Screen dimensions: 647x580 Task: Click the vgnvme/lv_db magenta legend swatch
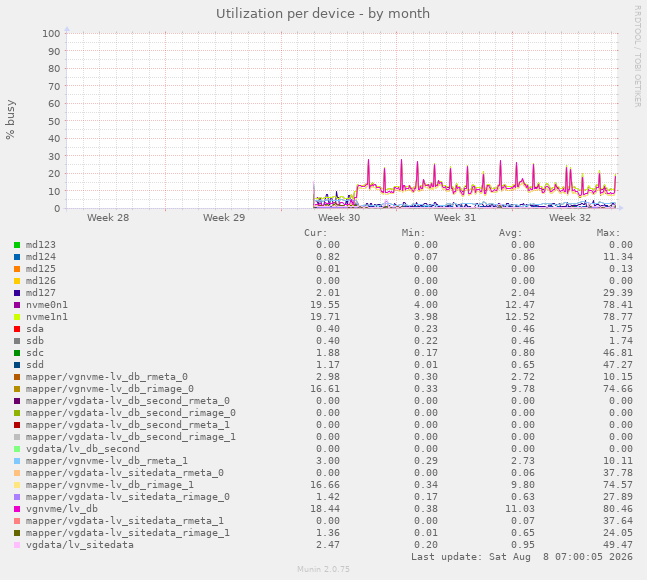pyautogui.click(x=17, y=509)
